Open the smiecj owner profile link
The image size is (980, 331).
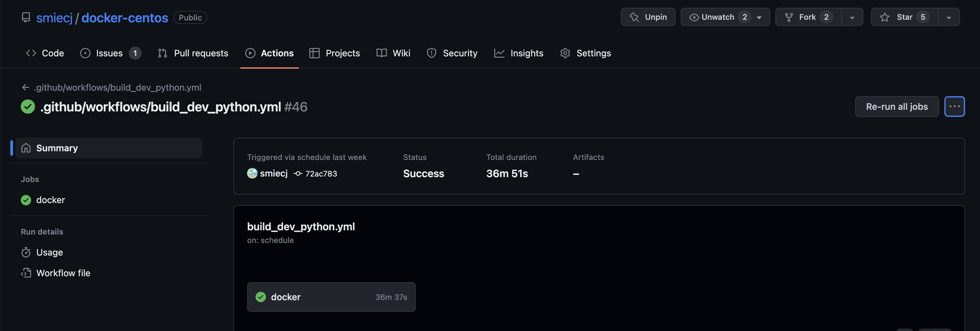point(54,18)
